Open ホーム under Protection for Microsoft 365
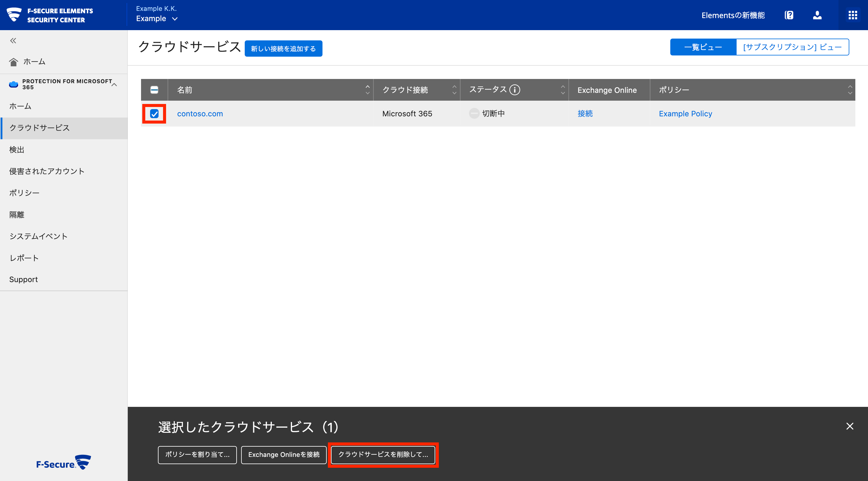868x481 pixels. coord(64,106)
